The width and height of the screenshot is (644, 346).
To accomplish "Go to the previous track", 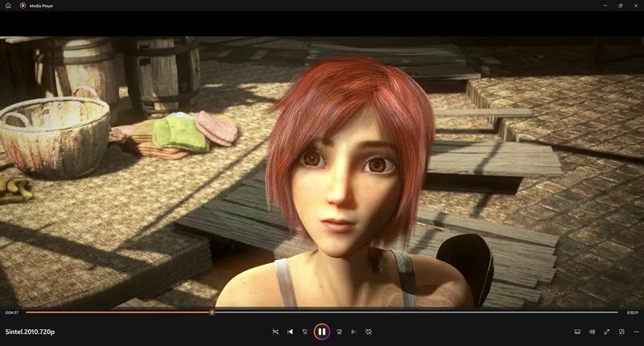I will coord(290,332).
